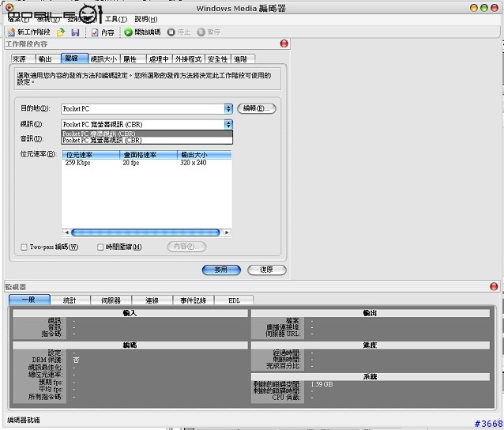
Task: Select the 壓縮 compression tab
Action: point(74,58)
